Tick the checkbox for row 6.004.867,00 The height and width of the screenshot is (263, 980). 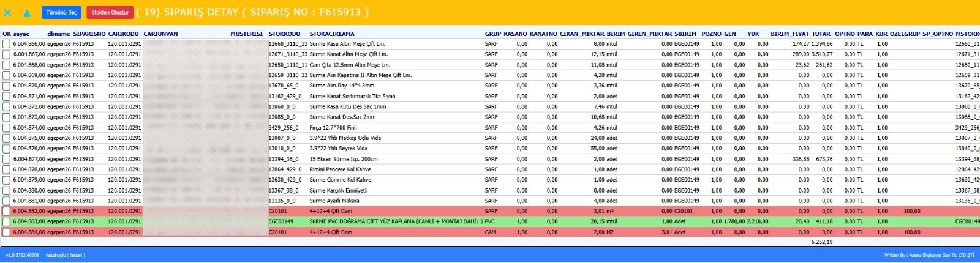click(x=6, y=54)
